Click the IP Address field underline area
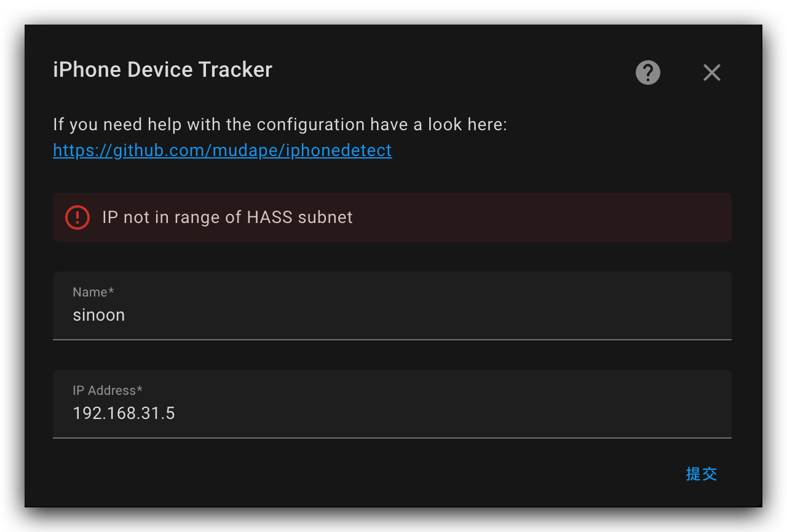Viewport: 787px width, 532px height. [392, 437]
